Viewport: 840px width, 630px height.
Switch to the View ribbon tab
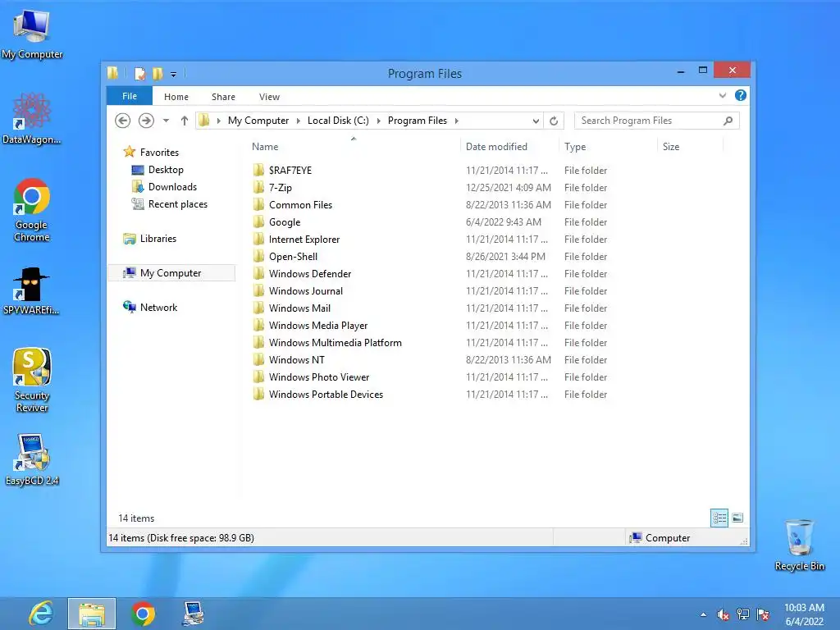click(x=269, y=97)
